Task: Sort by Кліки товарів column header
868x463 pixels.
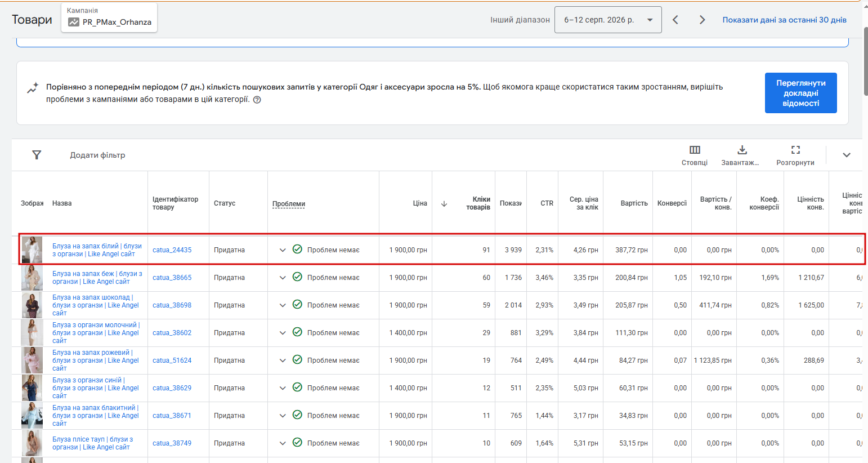Action: pos(478,203)
